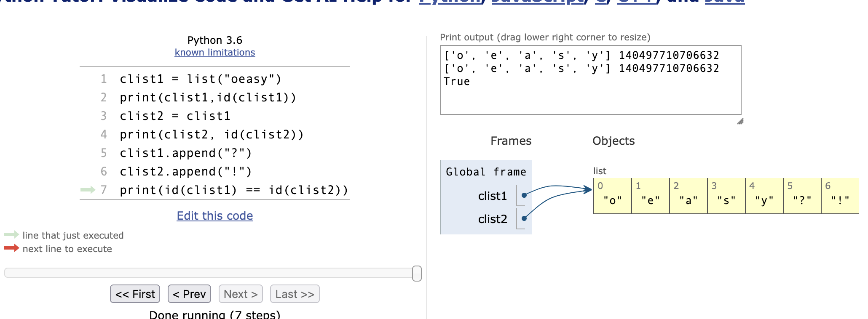The height and width of the screenshot is (319, 868).
Task: Click the 'Next >' step button
Action: pos(241,294)
